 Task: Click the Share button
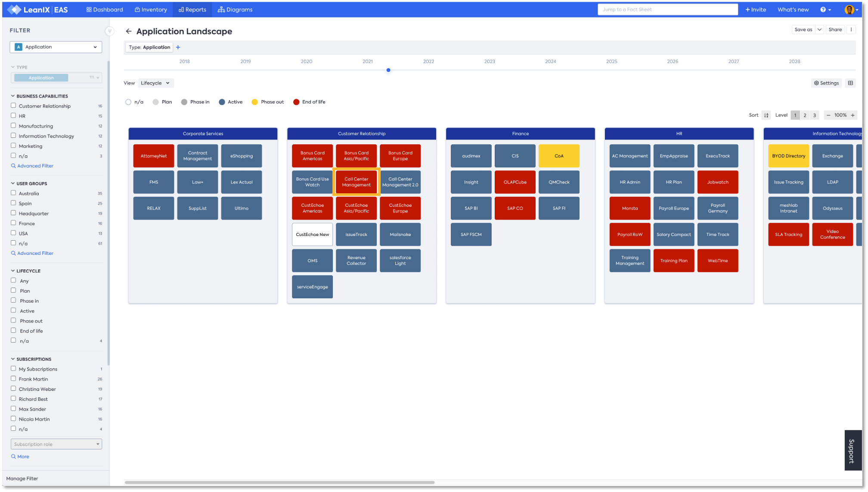(835, 30)
